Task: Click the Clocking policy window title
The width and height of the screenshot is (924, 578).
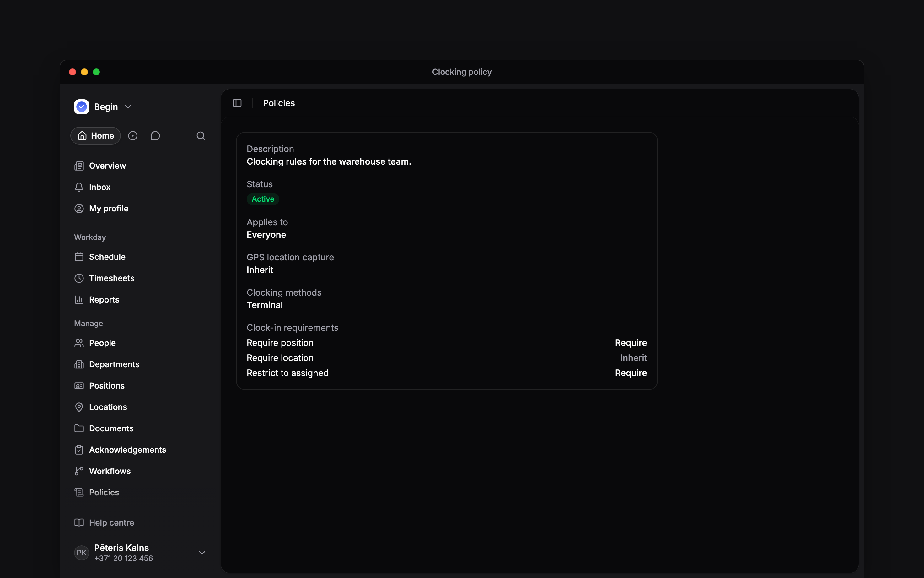Action: (462, 72)
